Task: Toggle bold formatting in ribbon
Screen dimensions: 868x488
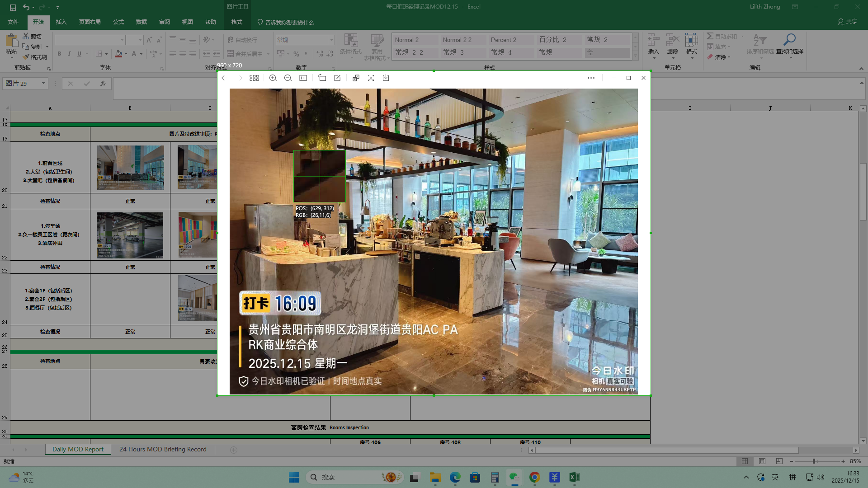Action: [x=59, y=54]
